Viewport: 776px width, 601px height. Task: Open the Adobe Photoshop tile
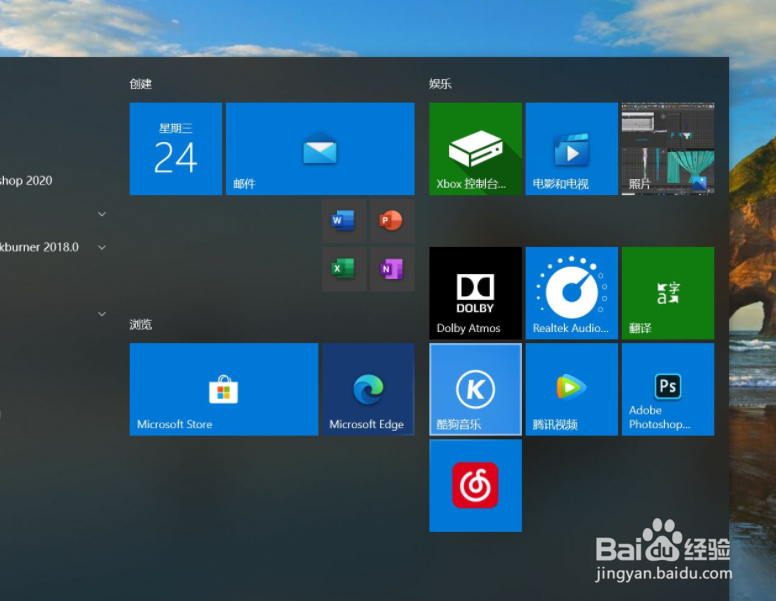668,389
